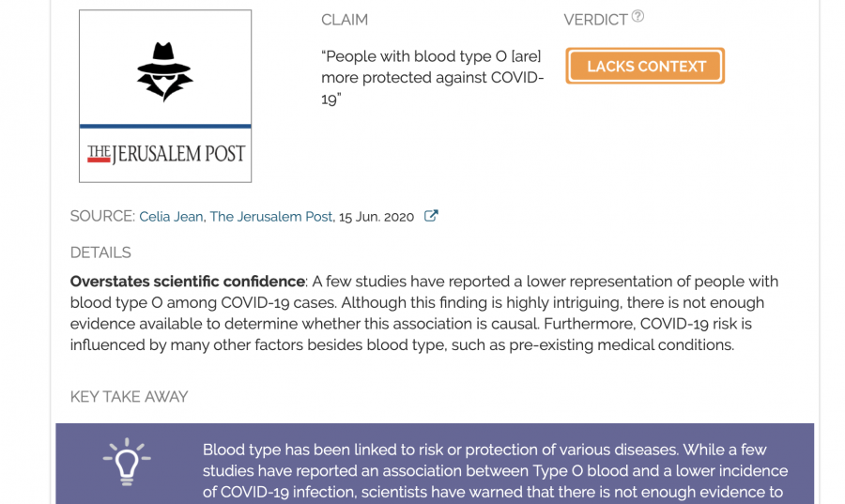
Task: Click the date 15 Jun. 2020
Action: [376, 217]
